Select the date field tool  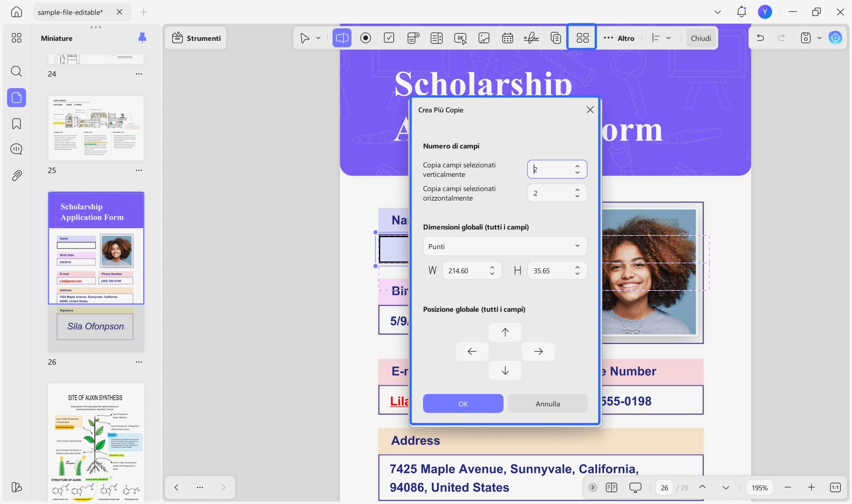tap(508, 38)
